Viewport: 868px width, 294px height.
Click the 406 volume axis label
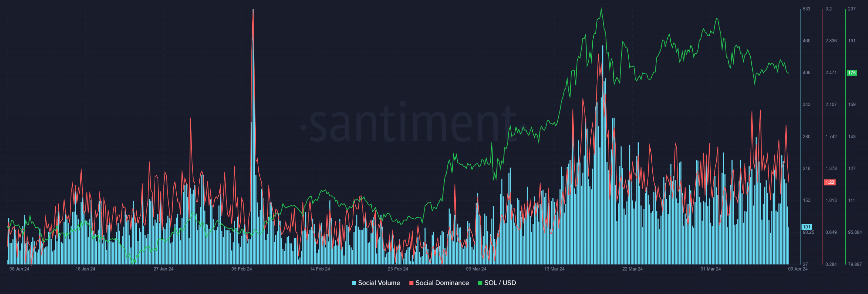coord(807,73)
